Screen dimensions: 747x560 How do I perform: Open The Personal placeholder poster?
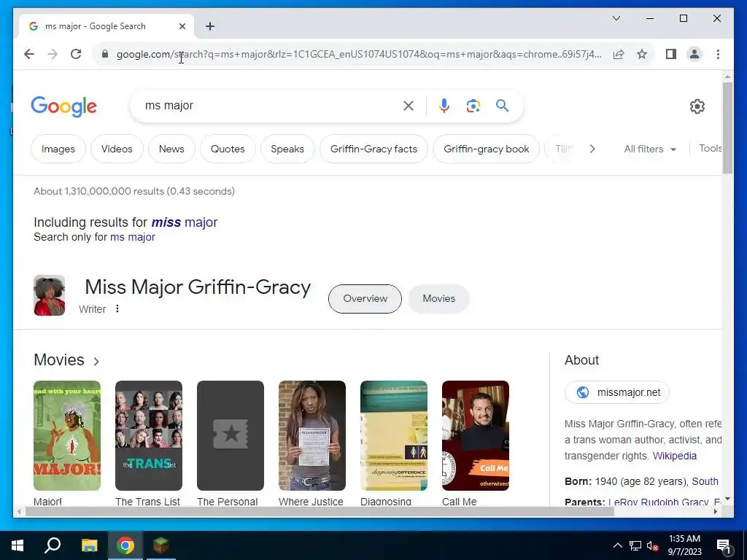click(231, 435)
